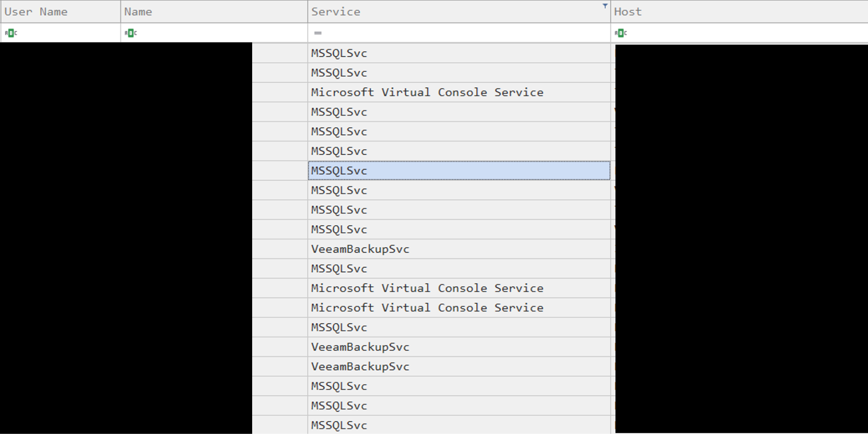
Task: Click the equals operator icon in the Service filter cell
Action: (x=317, y=33)
